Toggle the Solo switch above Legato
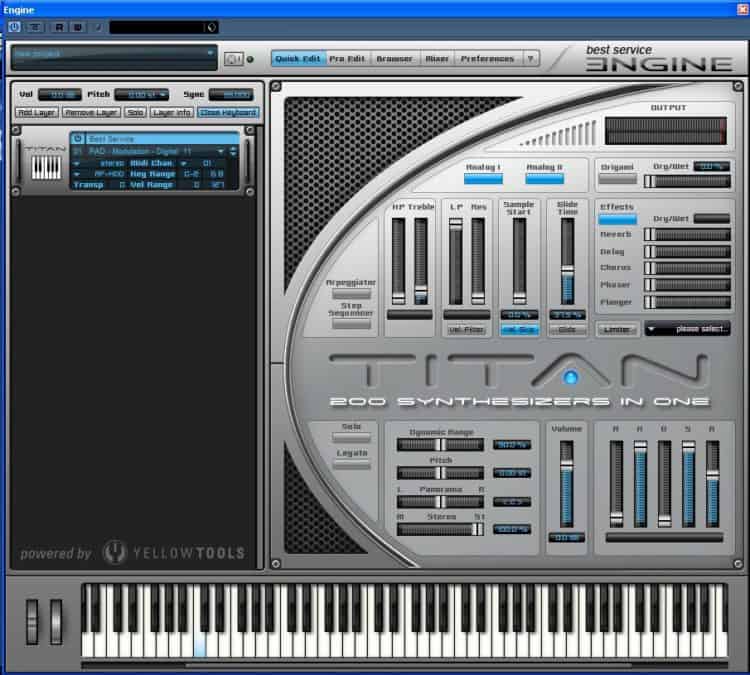Image resolution: width=750 pixels, height=675 pixels. [352, 437]
